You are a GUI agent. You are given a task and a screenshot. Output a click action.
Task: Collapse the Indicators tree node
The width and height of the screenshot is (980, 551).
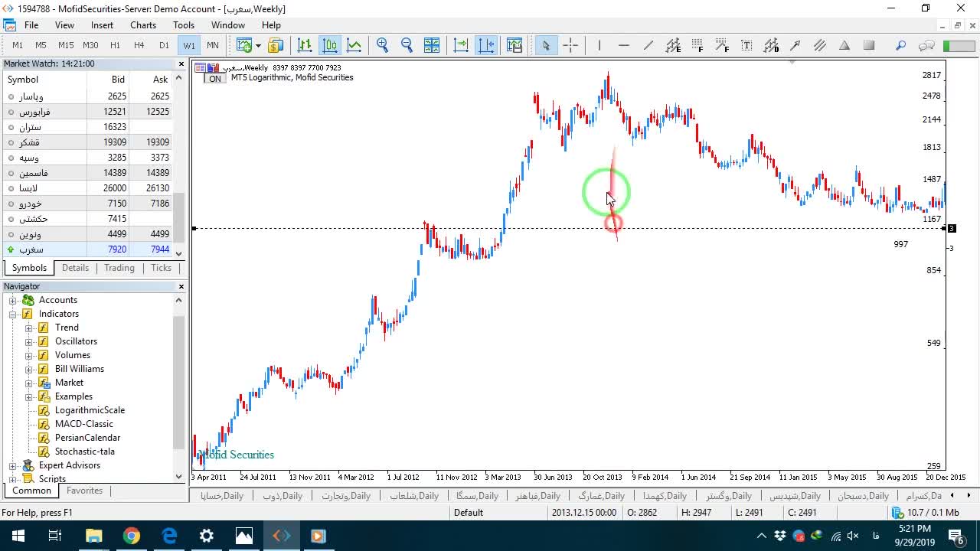(13, 314)
